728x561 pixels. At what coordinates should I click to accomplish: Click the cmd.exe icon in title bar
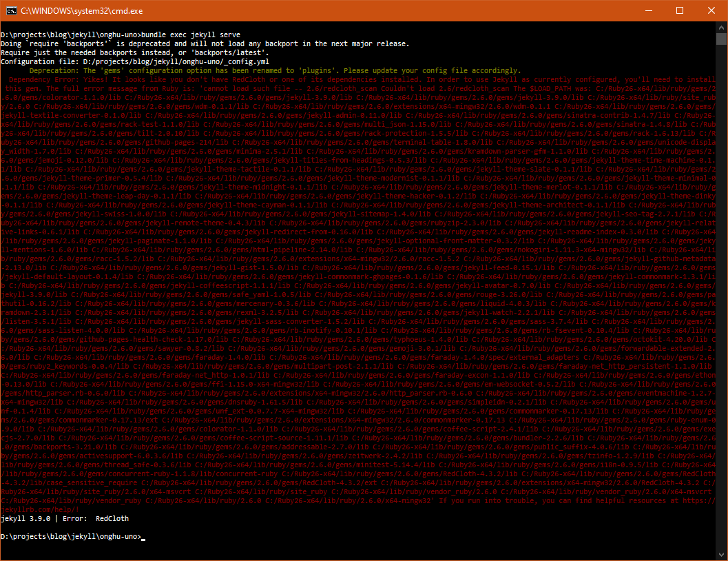point(10,11)
